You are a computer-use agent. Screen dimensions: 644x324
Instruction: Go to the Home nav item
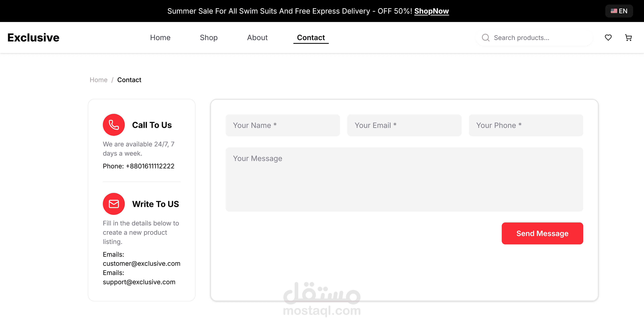(x=160, y=38)
